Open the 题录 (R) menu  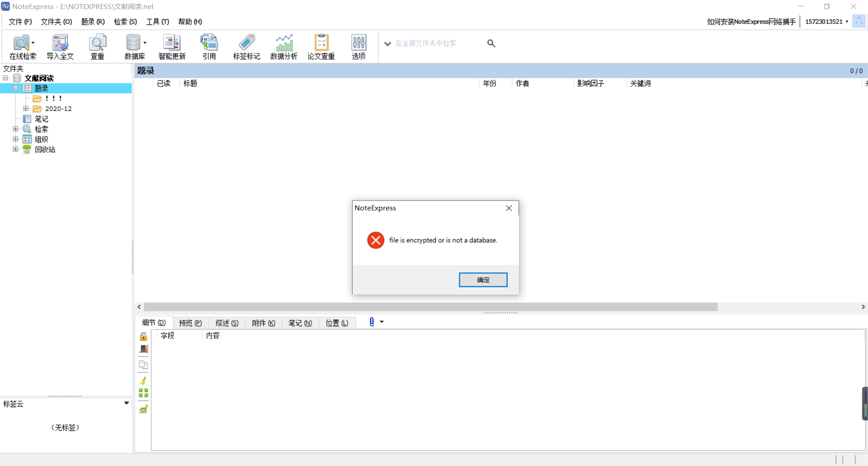pos(93,22)
